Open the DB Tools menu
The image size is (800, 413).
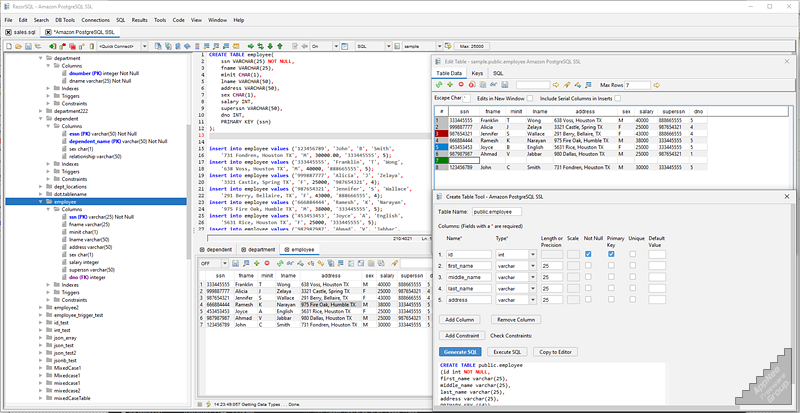pyautogui.click(x=65, y=20)
